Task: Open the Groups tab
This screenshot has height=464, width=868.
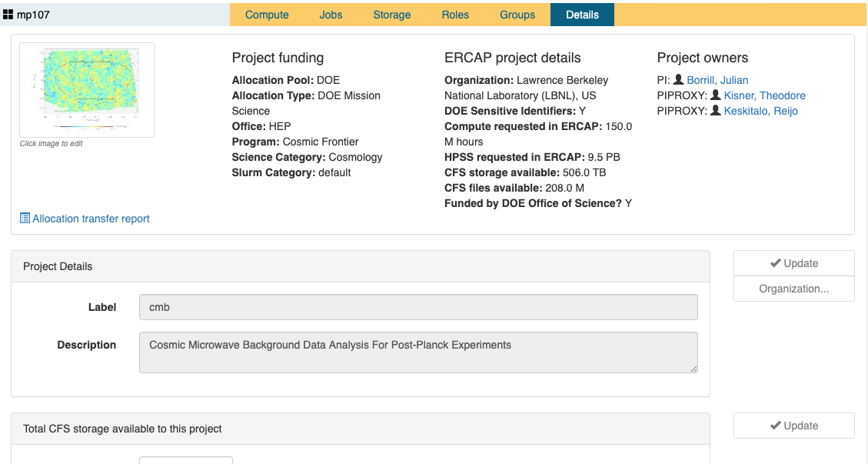Action: tap(517, 14)
